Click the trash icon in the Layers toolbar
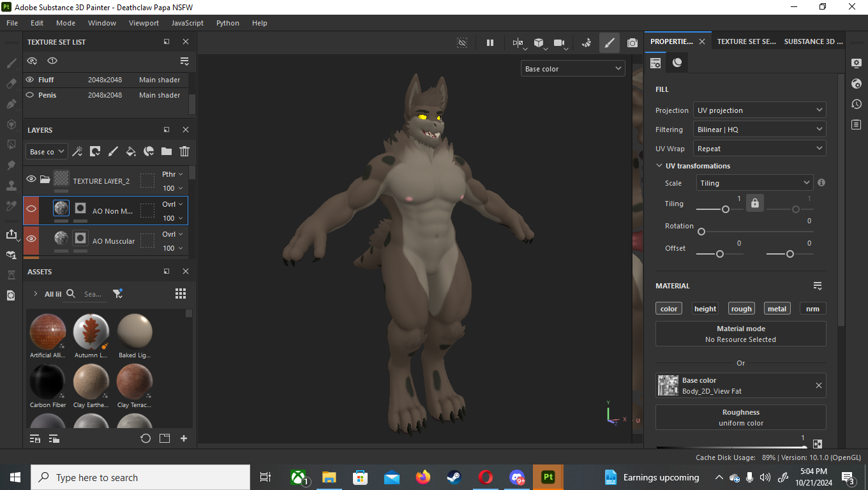 (184, 151)
